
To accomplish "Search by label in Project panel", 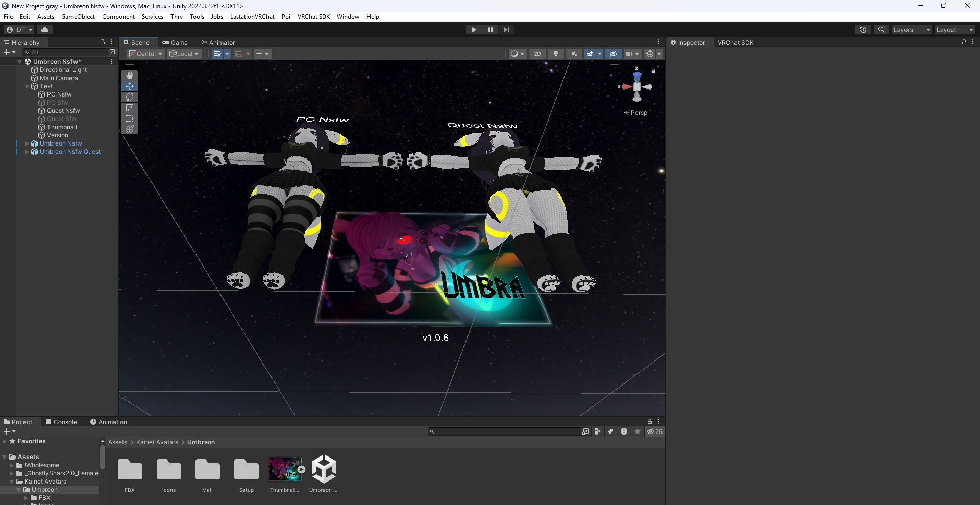I will pos(610,431).
